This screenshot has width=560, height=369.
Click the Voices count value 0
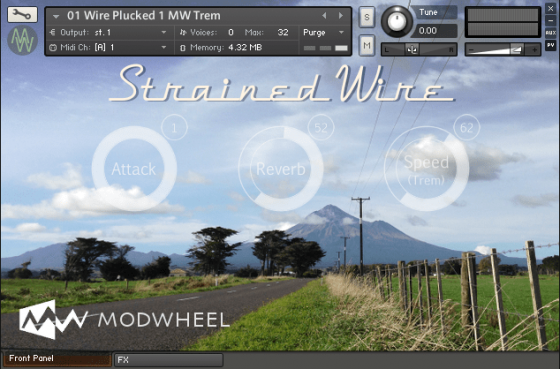coord(231,33)
